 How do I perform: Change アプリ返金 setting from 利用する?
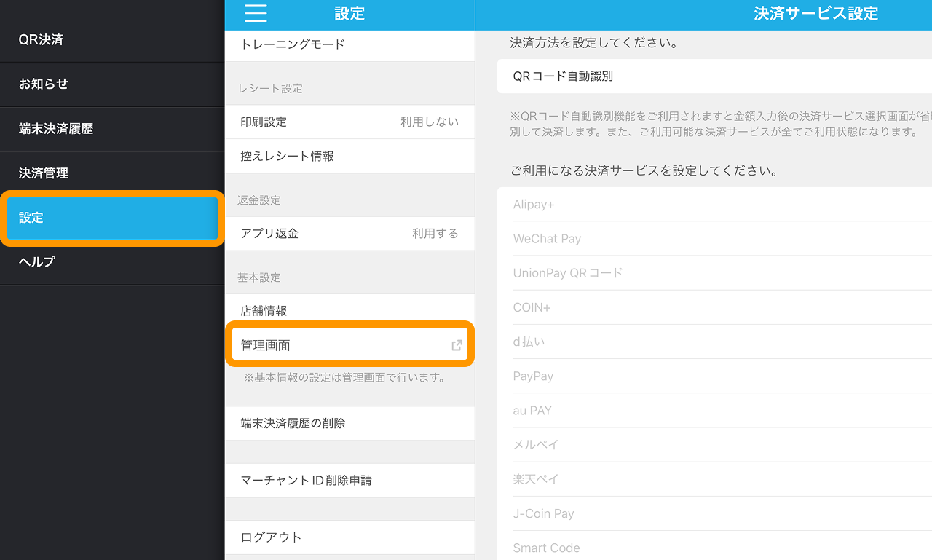coord(349,233)
